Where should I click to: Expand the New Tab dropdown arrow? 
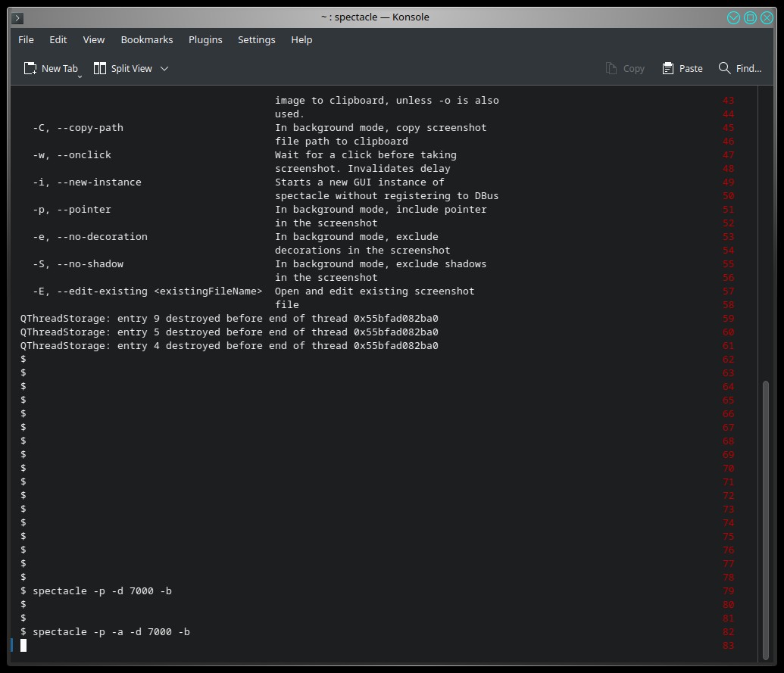coord(80,76)
